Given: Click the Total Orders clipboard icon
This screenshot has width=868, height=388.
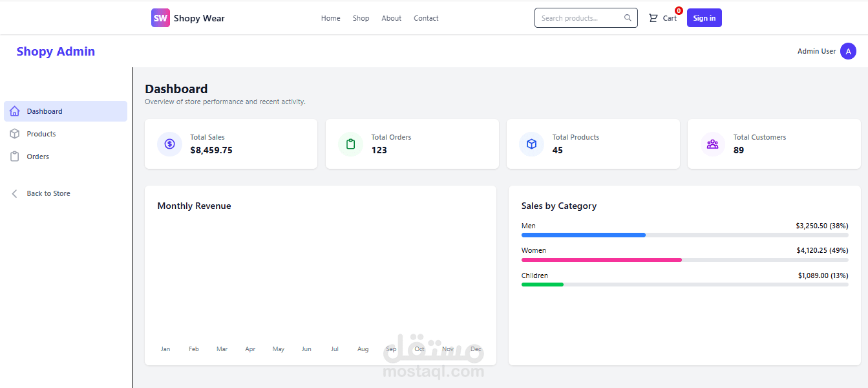Looking at the screenshot, I should click(350, 144).
